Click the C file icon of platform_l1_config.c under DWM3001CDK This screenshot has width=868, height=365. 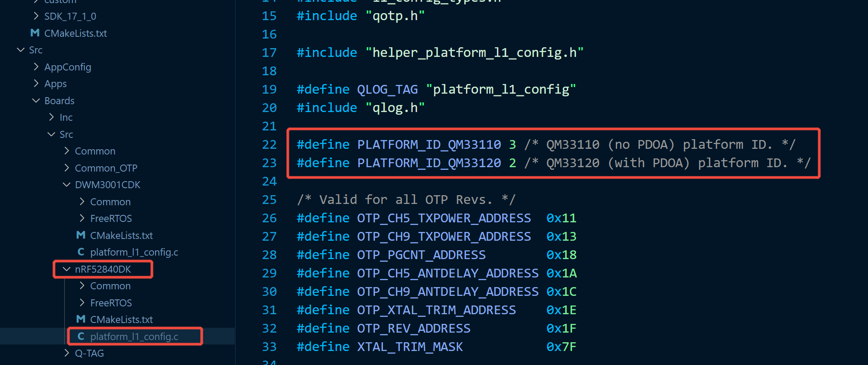(81, 252)
